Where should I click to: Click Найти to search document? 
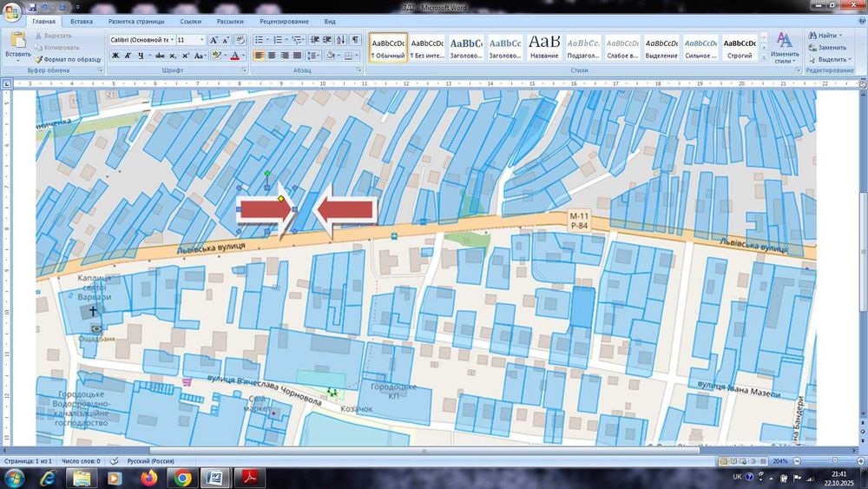pos(825,36)
